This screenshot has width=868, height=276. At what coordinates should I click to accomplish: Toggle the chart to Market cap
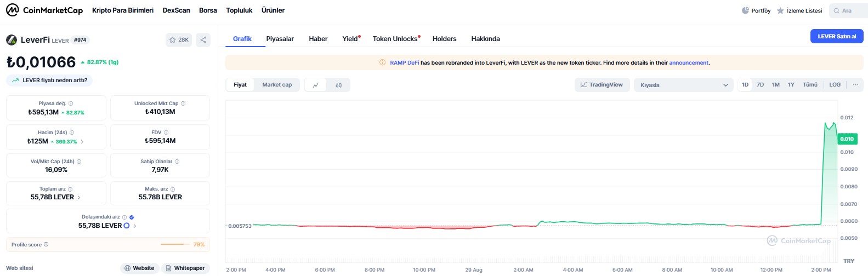coord(277,85)
